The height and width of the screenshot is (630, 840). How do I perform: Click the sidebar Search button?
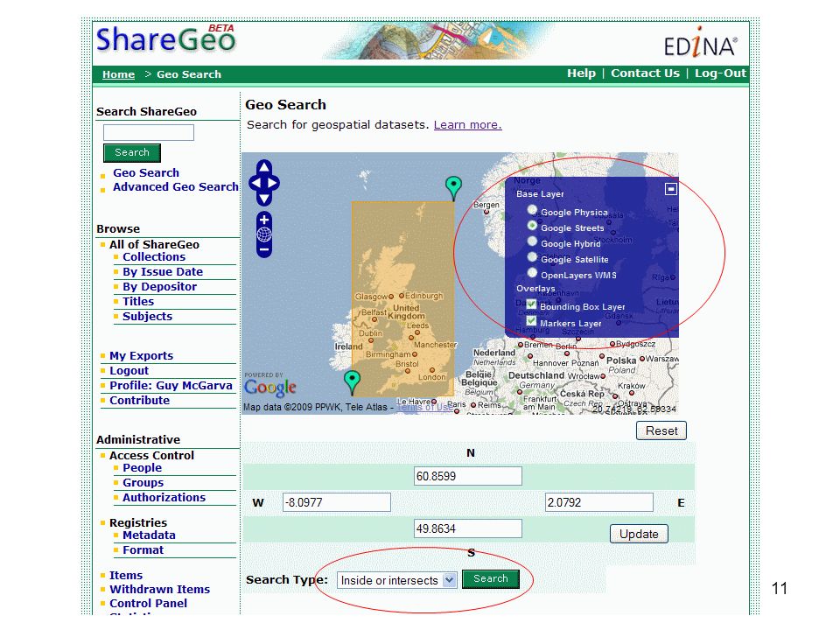point(132,152)
